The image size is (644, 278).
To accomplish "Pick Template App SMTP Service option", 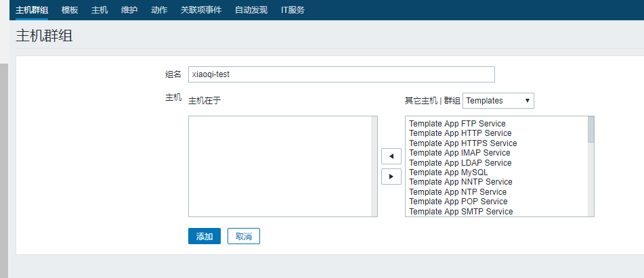I will (x=460, y=212).
